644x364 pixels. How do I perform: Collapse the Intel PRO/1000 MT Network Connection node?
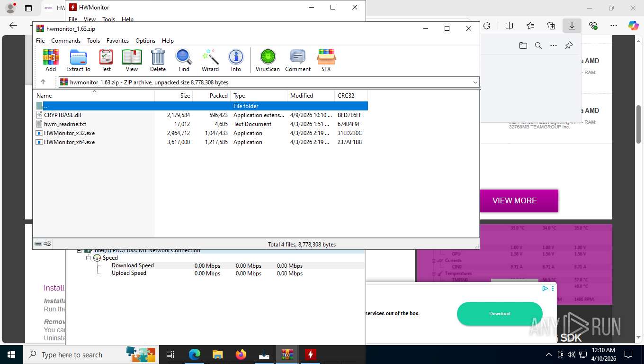[80, 251]
